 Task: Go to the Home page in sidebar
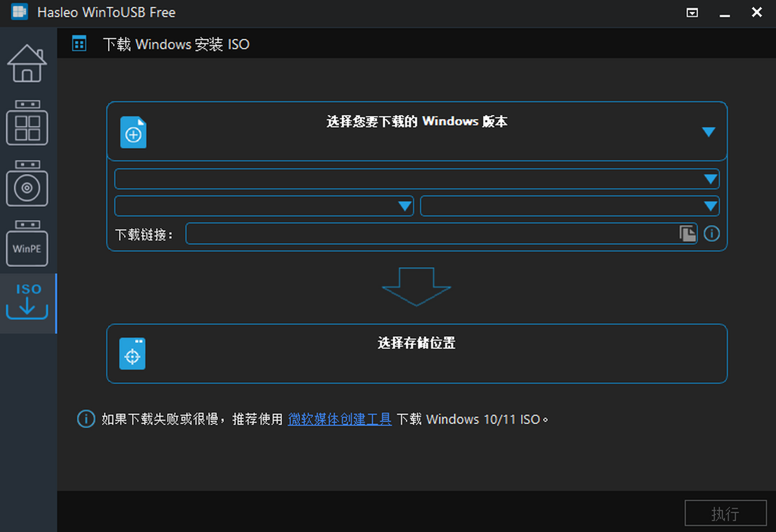[x=27, y=63]
